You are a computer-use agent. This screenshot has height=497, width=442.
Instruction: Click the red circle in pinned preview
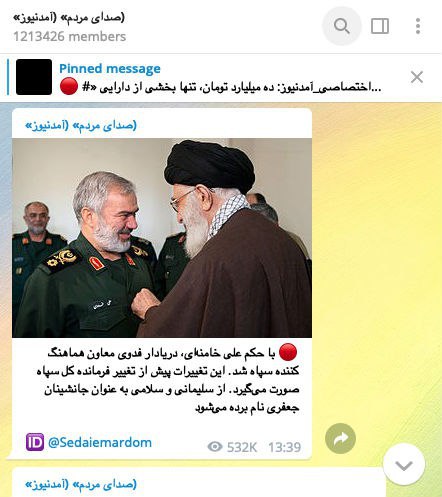69,86
